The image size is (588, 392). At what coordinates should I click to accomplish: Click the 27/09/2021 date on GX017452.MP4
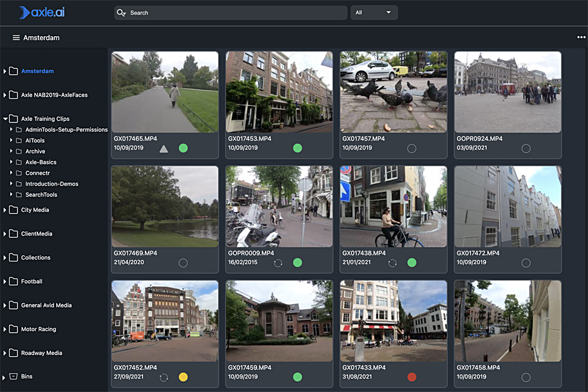pos(129,377)
